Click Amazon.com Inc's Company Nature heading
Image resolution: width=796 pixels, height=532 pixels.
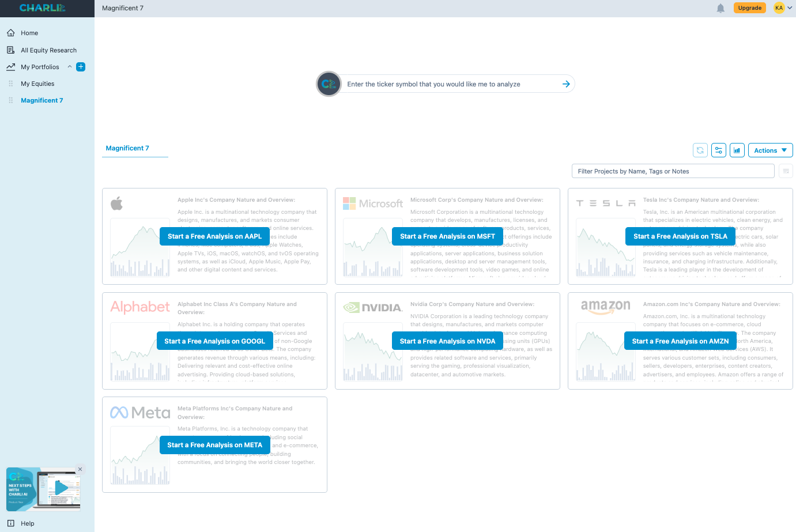[712, 304]
